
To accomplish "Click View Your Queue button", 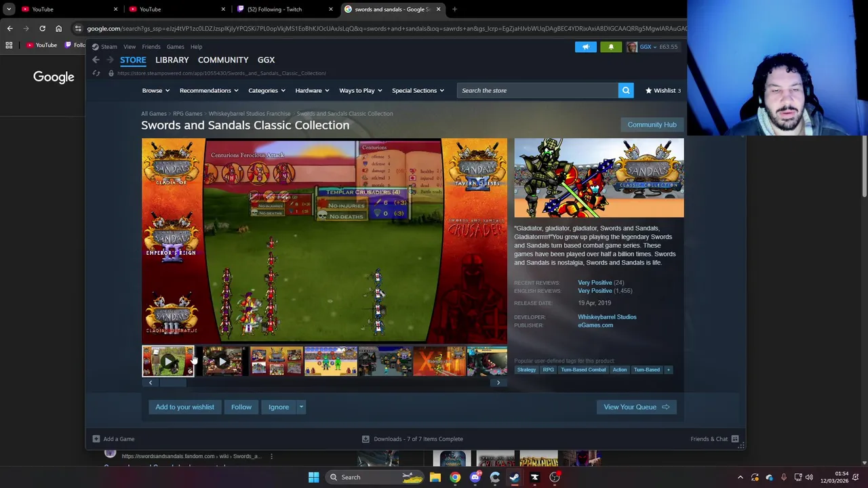I will [636, 407].
